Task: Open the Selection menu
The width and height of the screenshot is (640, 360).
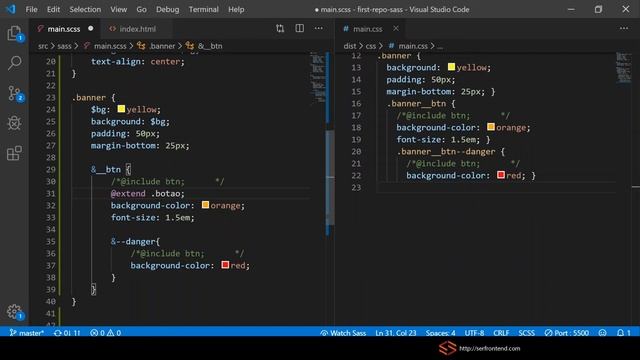Action: pos(85,9)
